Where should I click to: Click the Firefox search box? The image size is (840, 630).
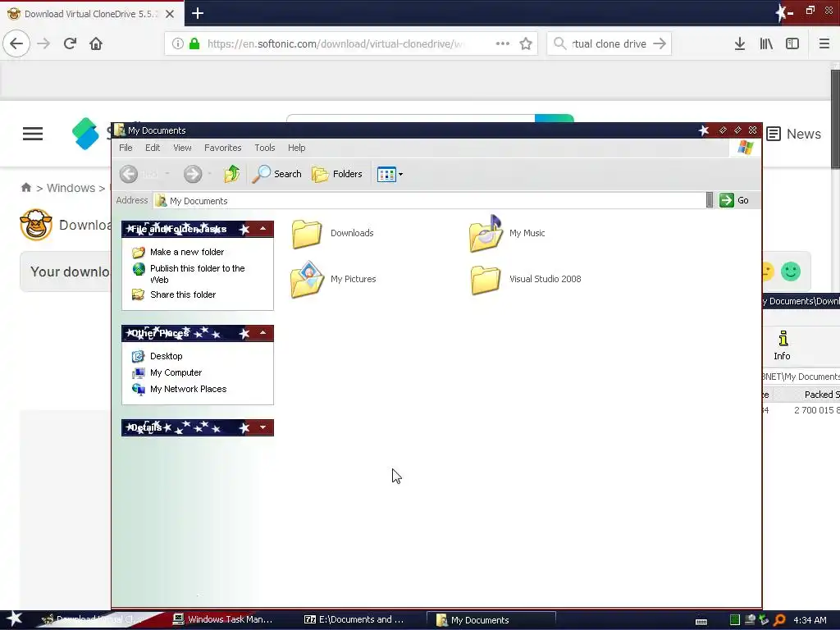coord(609,44)
